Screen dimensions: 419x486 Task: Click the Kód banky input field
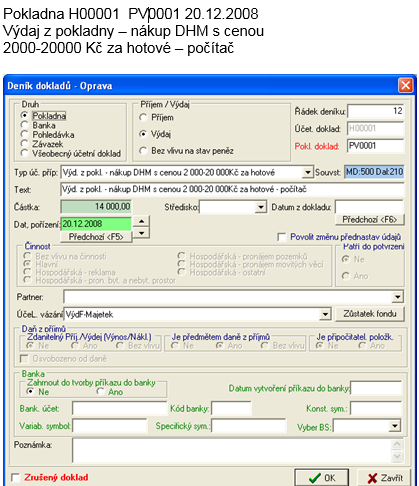[231, 408]
